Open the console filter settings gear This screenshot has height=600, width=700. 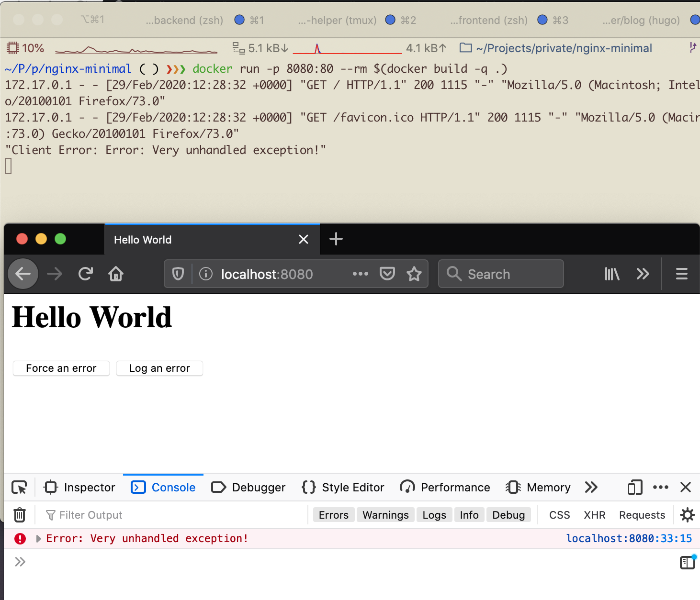pos(687,515)
